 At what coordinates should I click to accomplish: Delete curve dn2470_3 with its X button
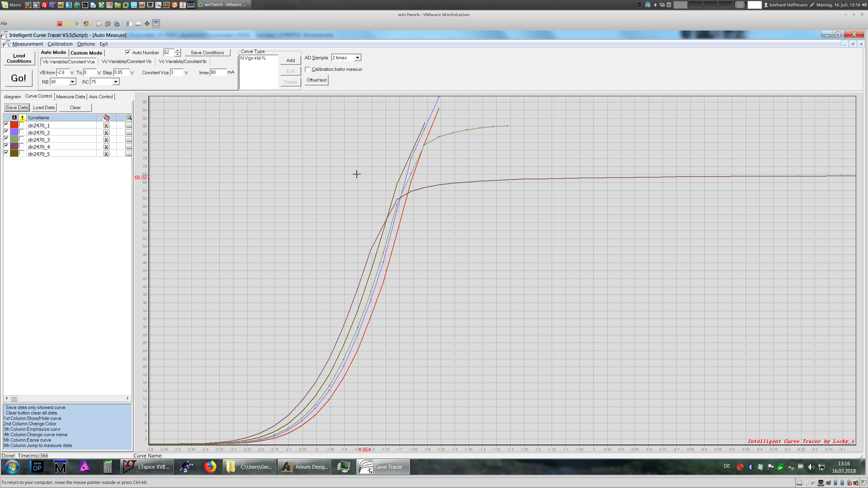click(106, 140)
